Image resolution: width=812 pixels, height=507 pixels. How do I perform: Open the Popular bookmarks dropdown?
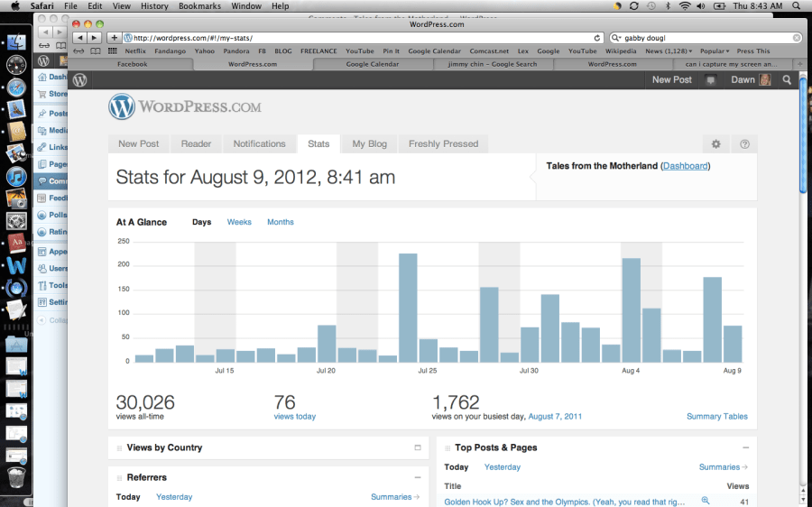[x=715, y=51]
